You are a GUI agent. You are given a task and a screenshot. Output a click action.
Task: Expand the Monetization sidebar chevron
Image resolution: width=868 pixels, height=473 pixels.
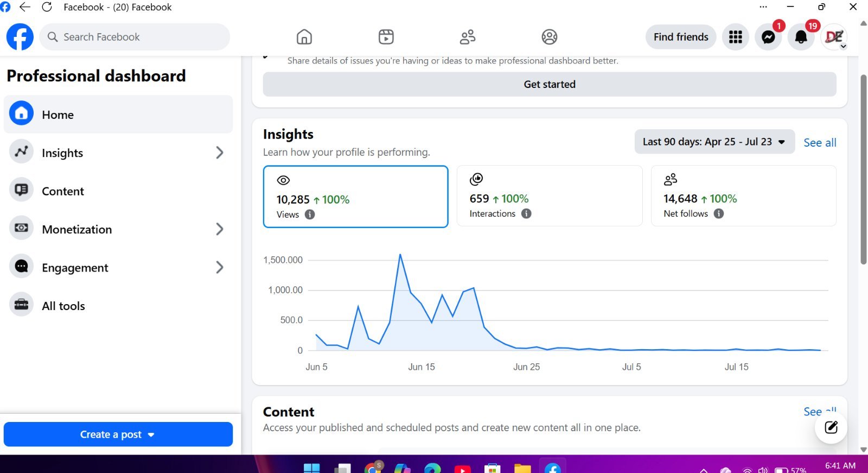pos(220,229)
